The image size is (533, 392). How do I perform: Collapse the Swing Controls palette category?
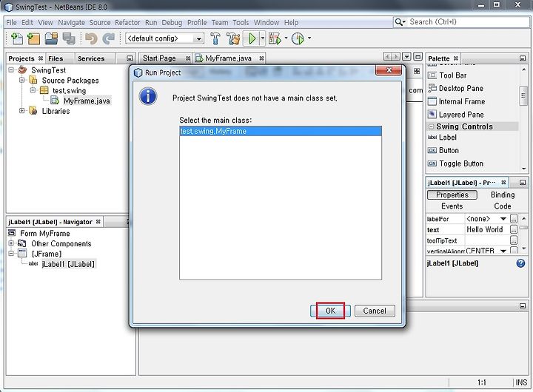tap(431, 126)
